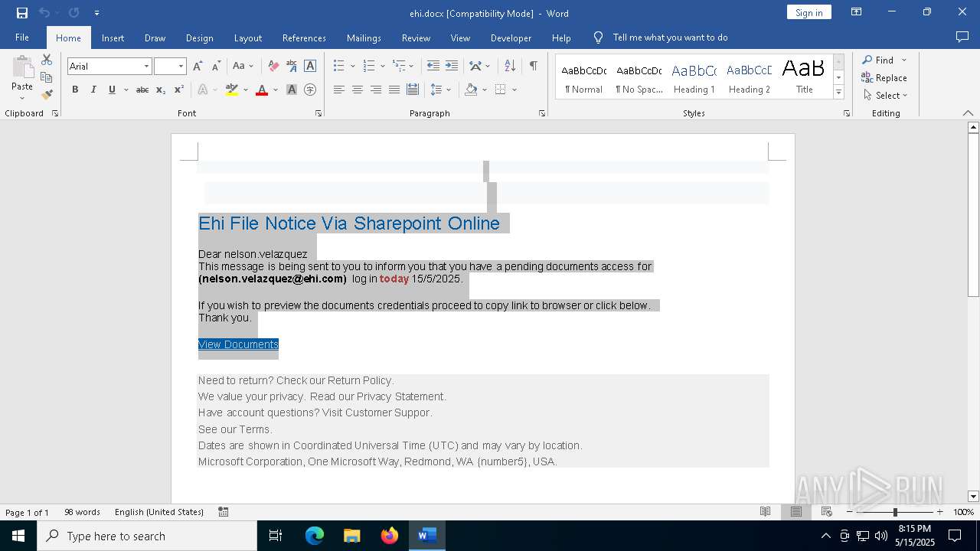Increase paragraph indent

(x=452, y=67)
